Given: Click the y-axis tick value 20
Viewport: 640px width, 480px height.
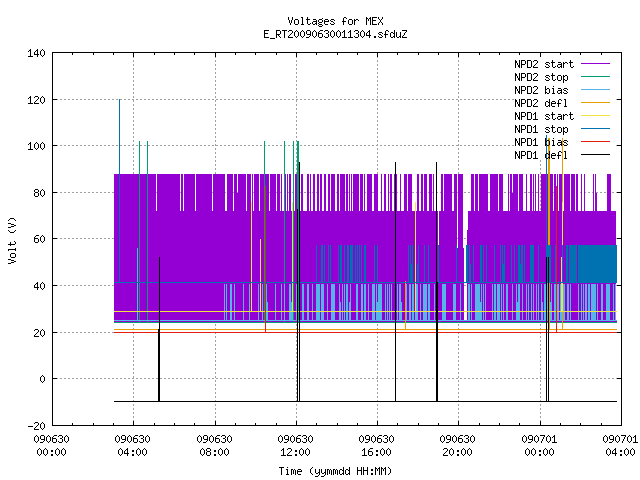Looking at the screenshot, I should click(x=39, y=333).
